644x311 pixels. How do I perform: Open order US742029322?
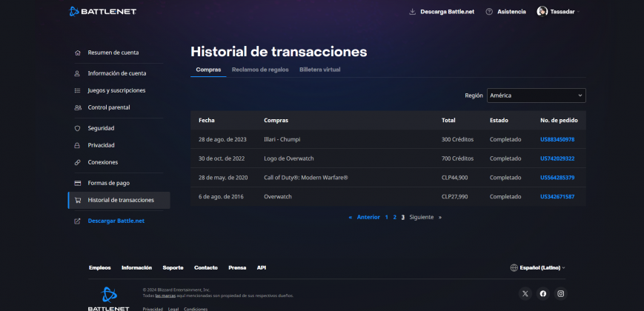click(x=557, y=158)
